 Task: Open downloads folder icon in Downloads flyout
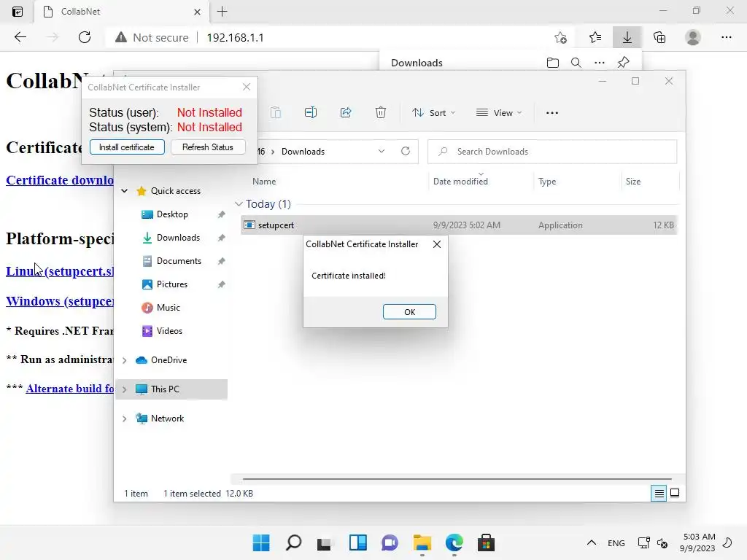(553, 63)
